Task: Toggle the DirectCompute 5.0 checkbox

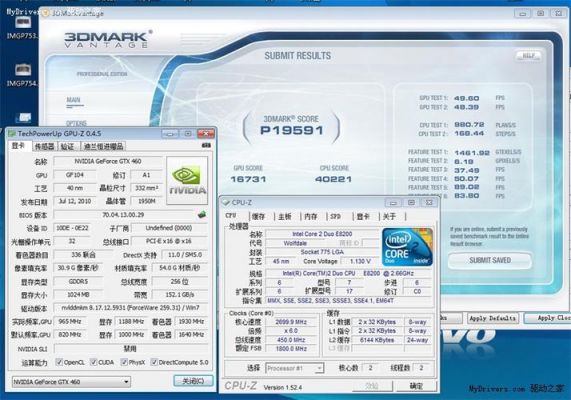Action: coord(154,362)
